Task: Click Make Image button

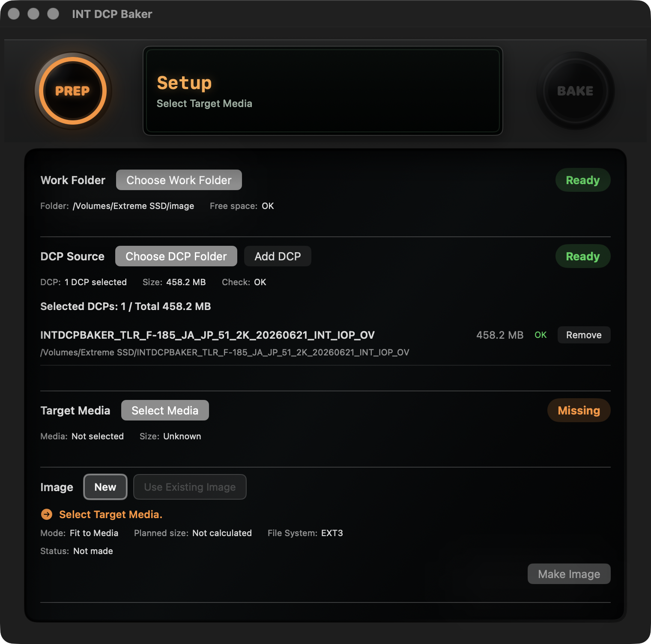Action: coord(569,574)
